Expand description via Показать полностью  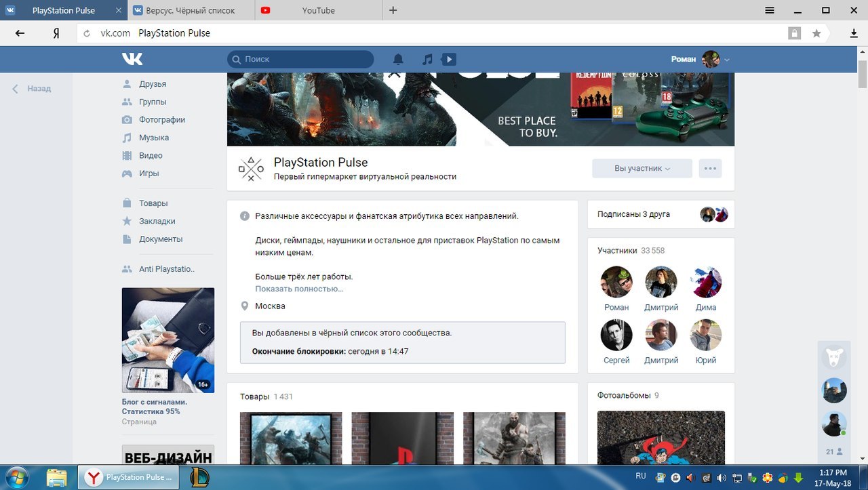point(299,289)
